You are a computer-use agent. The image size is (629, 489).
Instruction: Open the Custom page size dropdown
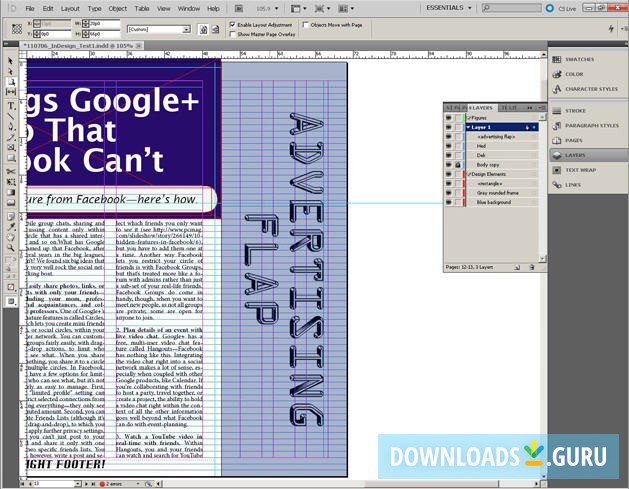[x=186, y=30]
